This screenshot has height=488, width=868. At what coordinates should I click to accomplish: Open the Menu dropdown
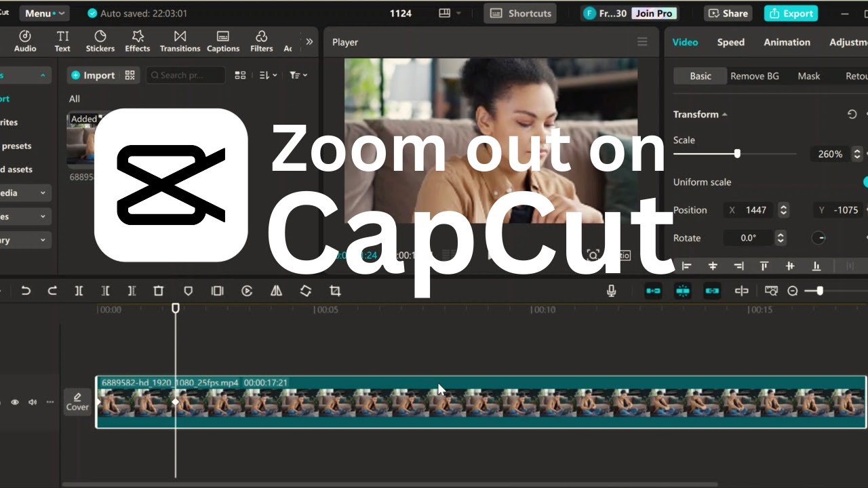45,13
